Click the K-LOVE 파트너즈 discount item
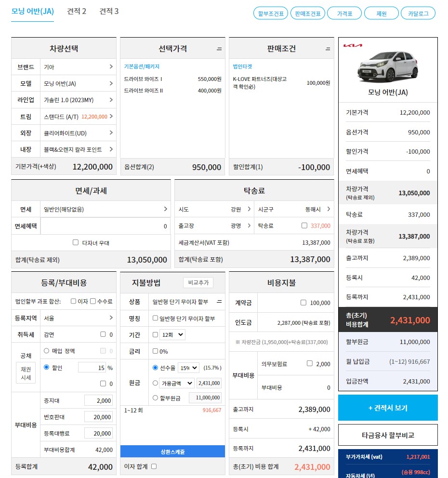Image resolution: width=448 pixels, height=478 pixels. pos(281,82)
